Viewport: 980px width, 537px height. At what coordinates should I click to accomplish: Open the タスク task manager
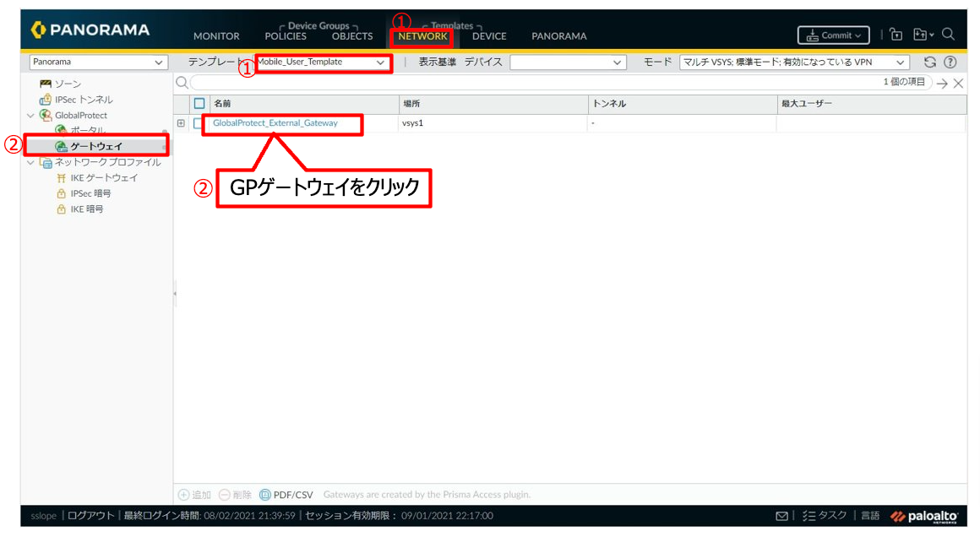pyautogui.click(x=825, y=516)
